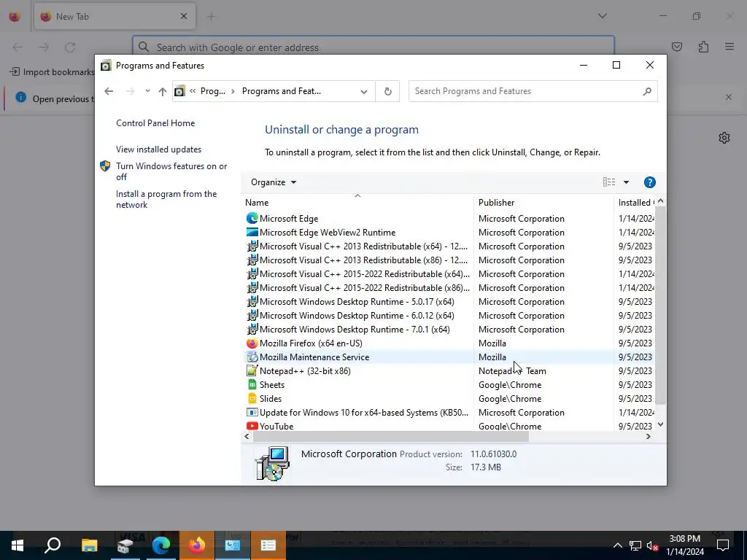Click Save to Pocket icon in Firefox
747x560 pixels.
point(677,47)
